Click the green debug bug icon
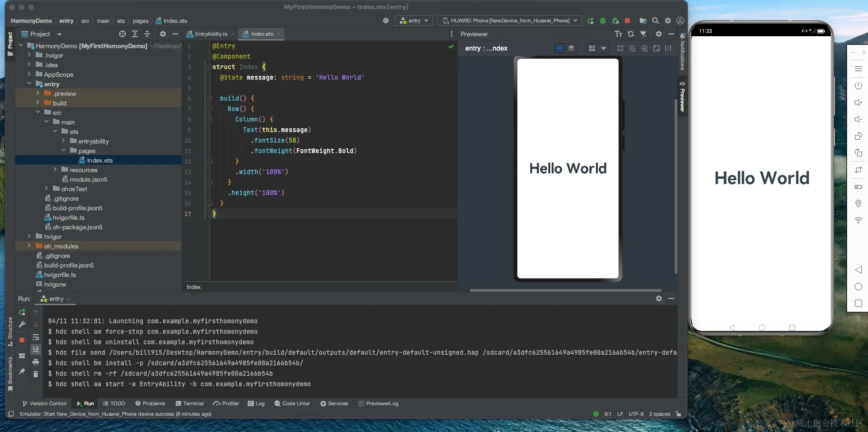Viewport: 868px width, 432px height. pos(603,21)
